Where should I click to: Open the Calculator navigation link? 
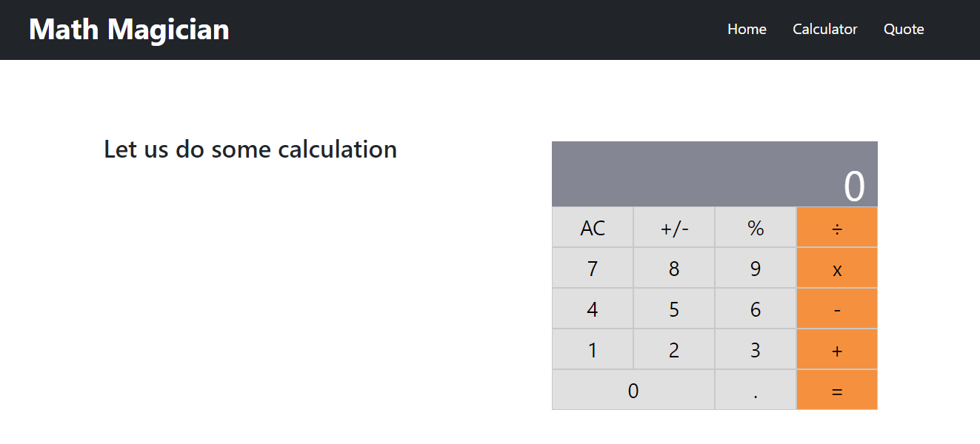(824, 29)
